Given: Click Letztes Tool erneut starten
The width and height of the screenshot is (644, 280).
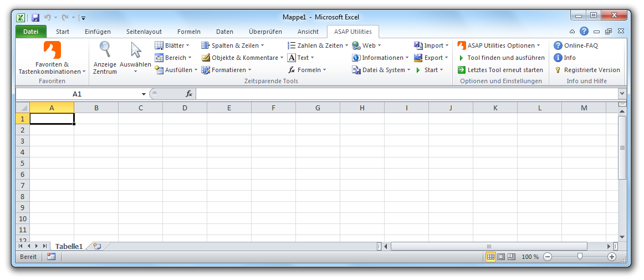Looking at the screenshot, I should 500,70.
